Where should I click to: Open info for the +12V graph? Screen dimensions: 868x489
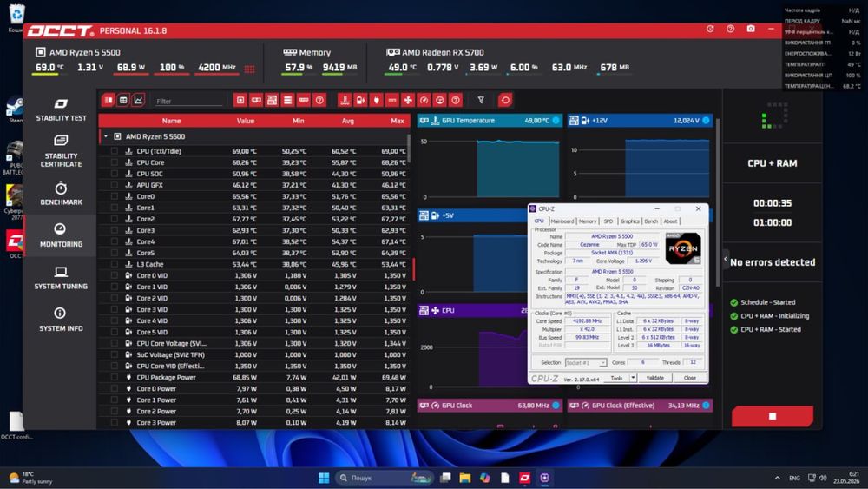point(706,120)
